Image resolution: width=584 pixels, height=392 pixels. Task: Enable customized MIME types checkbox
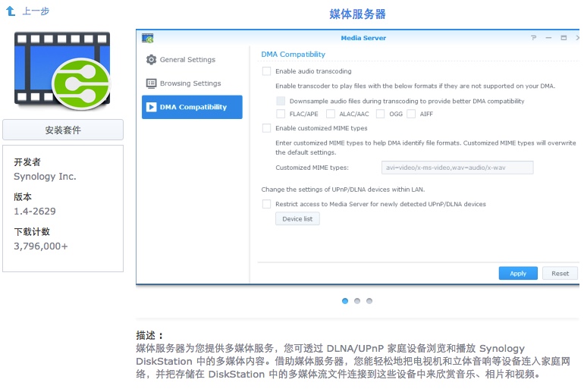tap(266, 128)
